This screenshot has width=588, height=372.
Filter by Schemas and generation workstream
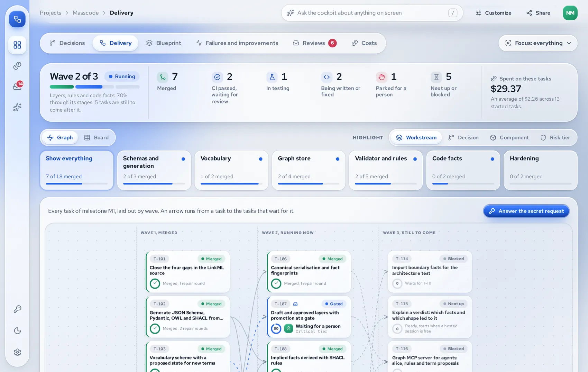(x=154, y=170)
